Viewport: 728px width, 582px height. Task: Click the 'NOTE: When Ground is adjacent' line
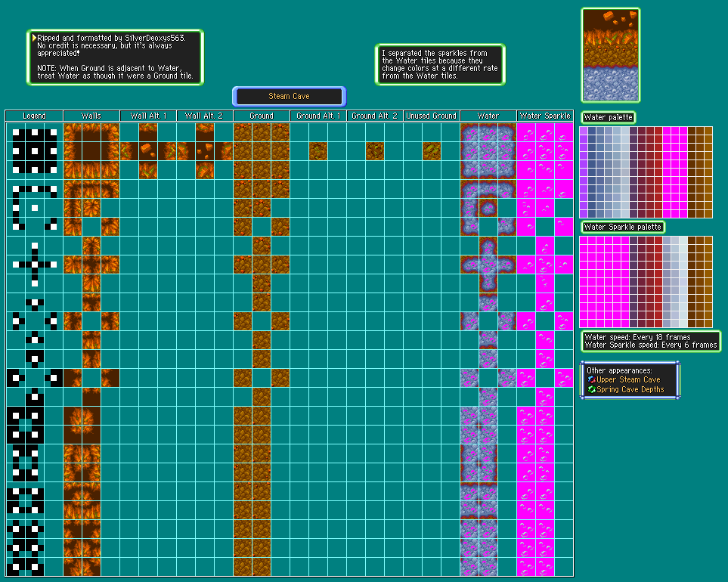(x=110, y=68)
